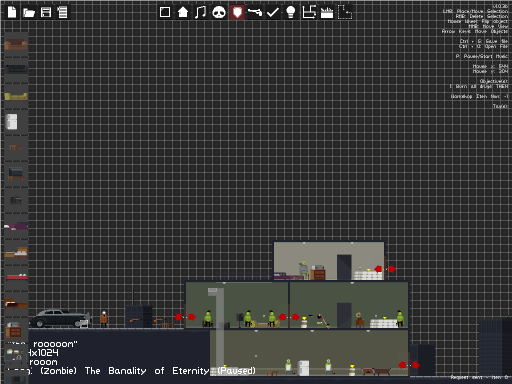Click the Open Folder icon
Viewport: 512px width, 384px height.
tap(29, 13)
